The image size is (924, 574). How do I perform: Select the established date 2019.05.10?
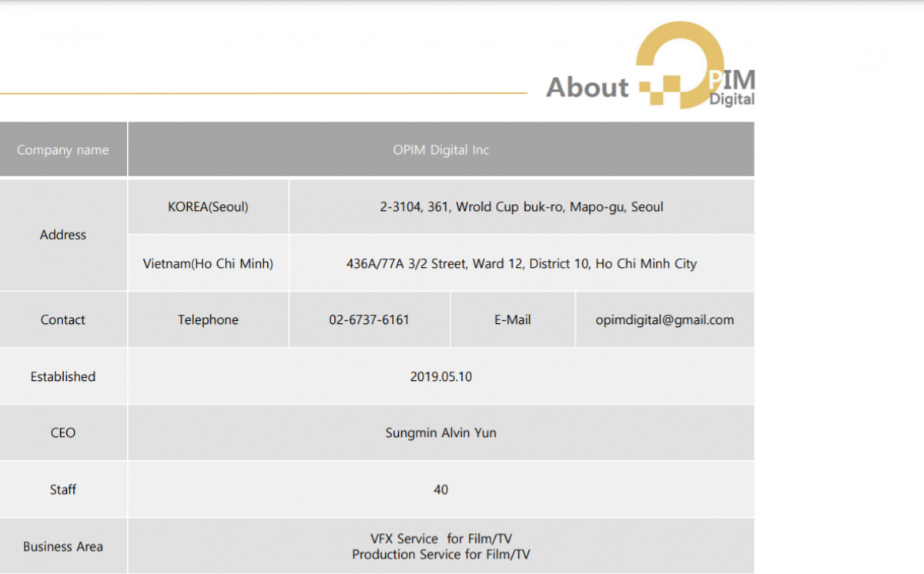[440, 376]
